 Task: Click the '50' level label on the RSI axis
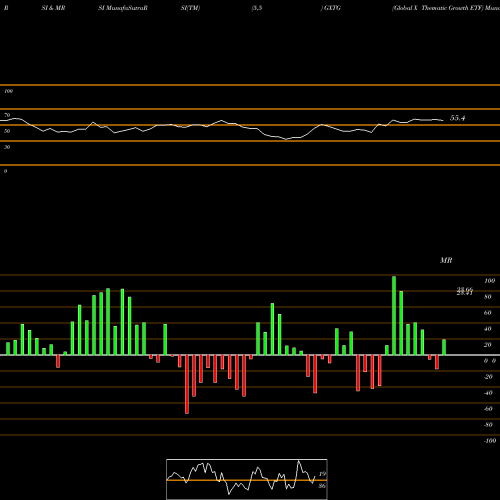7,131
